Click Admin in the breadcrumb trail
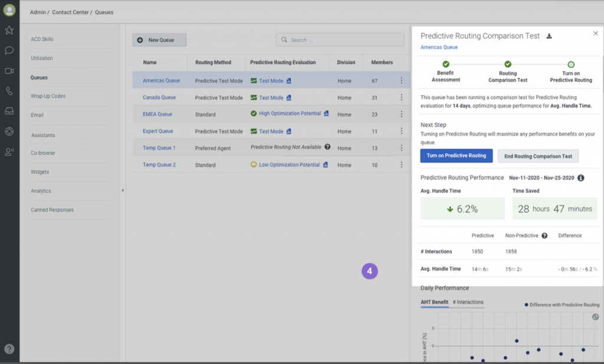This screenshot has height=364, width=604. [37, 12]
